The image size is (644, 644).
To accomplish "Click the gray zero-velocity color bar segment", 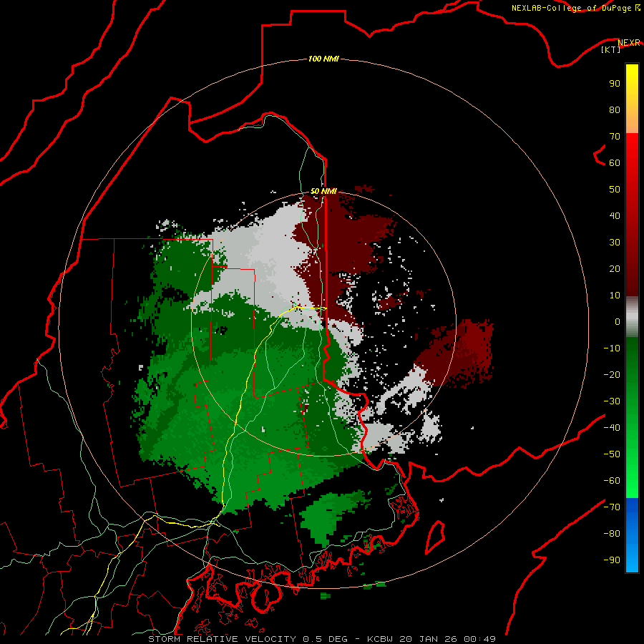I will click(x=632, y=317).
